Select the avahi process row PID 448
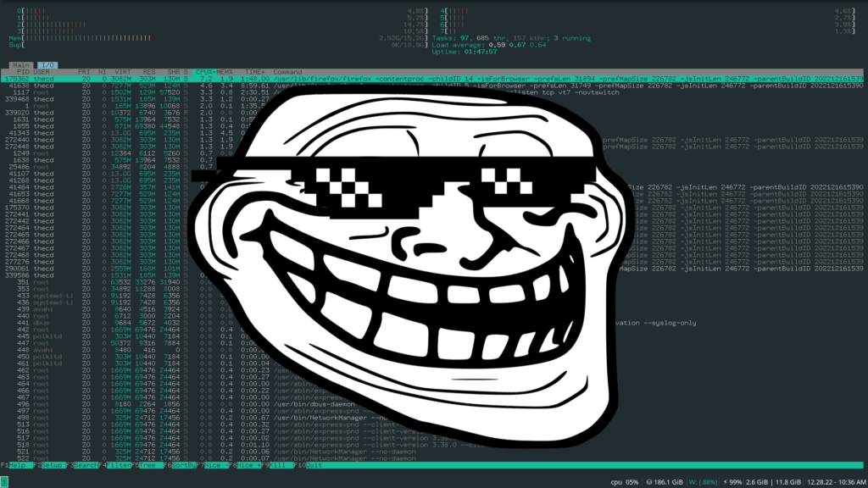 431,350
